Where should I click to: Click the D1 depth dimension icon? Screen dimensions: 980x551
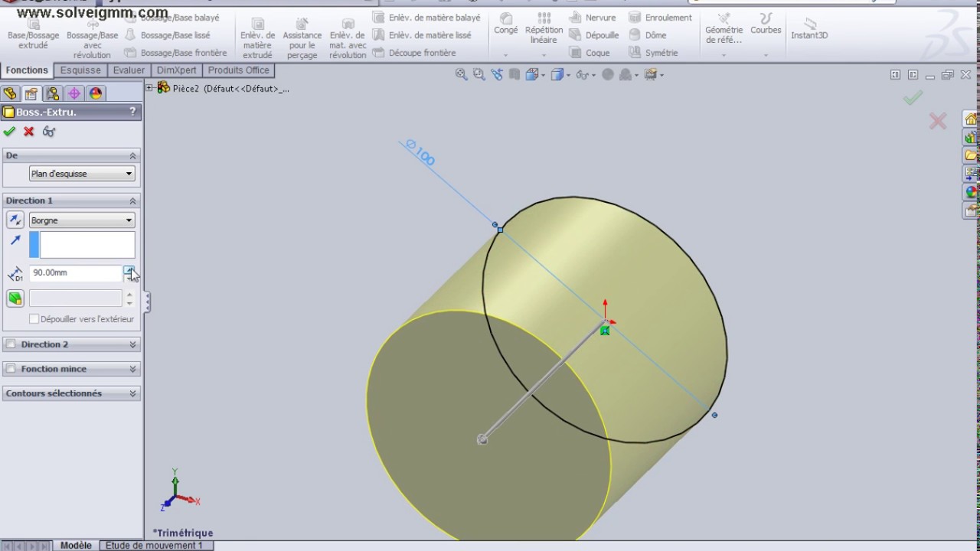(15, 273)
